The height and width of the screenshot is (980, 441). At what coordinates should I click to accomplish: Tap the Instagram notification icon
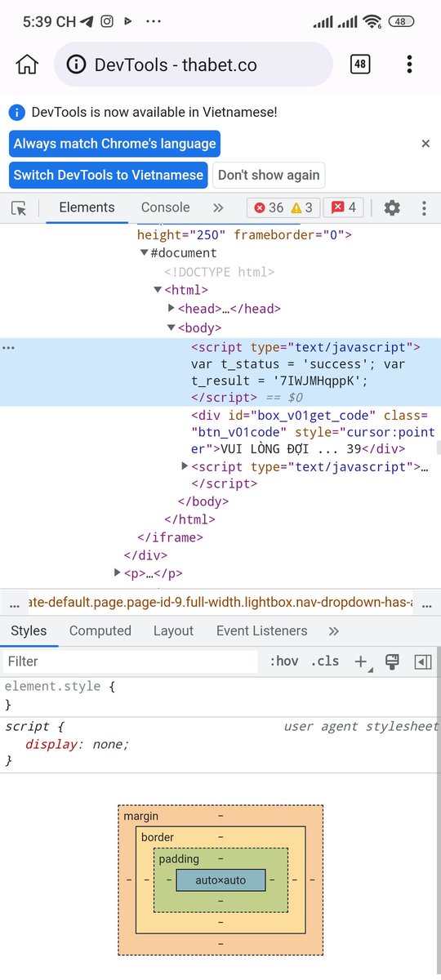point(107,22)
